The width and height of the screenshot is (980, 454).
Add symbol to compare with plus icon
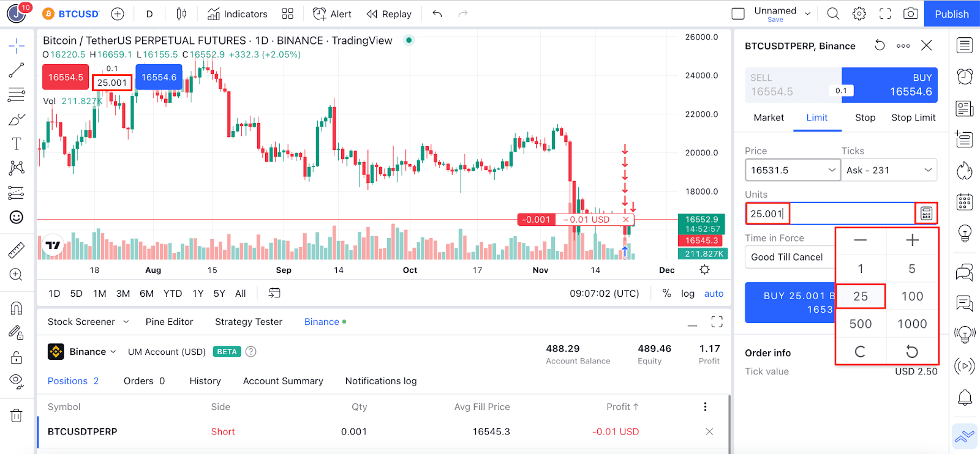click(x=118, y=14)
